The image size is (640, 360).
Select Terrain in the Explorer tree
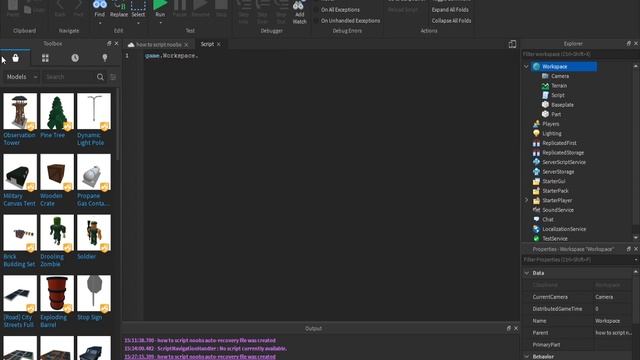(559, 86)
